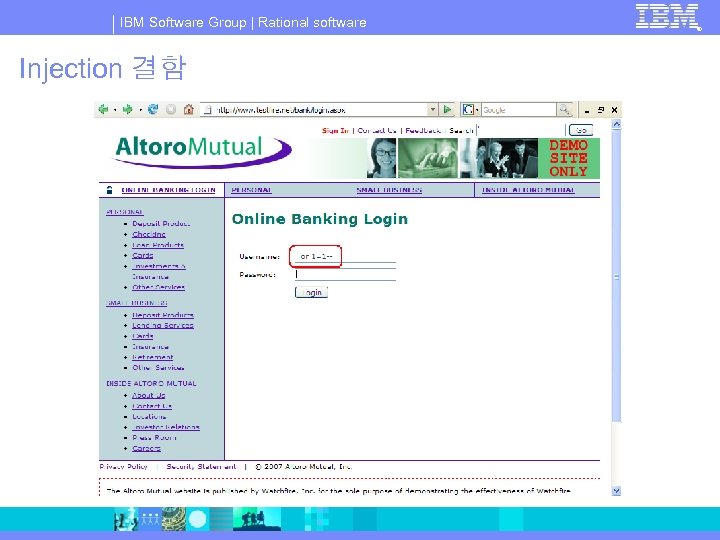Open the Lending Services link

163,325
